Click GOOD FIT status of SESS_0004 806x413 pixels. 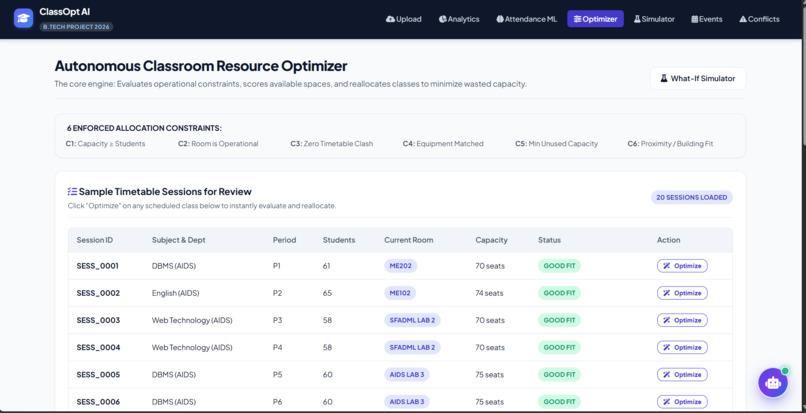pyautogui.click(x=559, y=348)
